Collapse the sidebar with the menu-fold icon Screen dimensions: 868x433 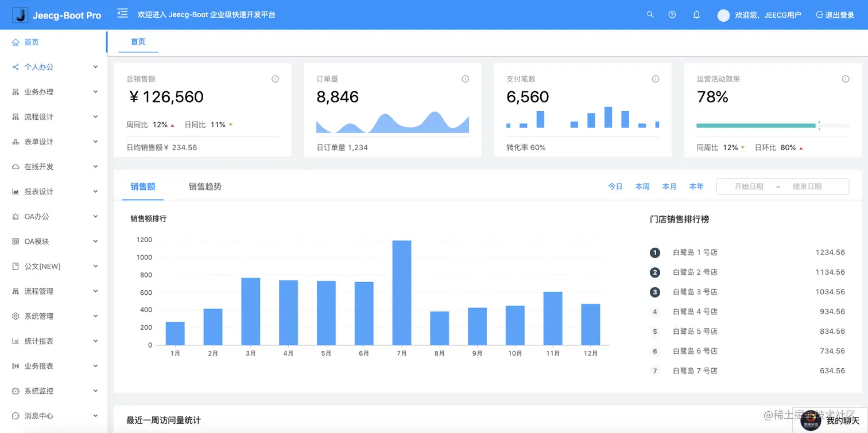(122, 13)
